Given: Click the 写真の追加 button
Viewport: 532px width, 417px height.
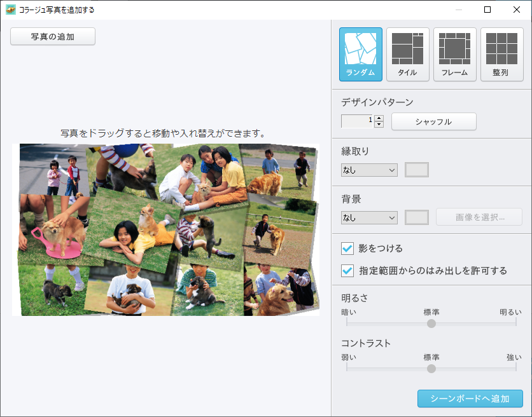Looking at the screenshot, I should (53, 37).
